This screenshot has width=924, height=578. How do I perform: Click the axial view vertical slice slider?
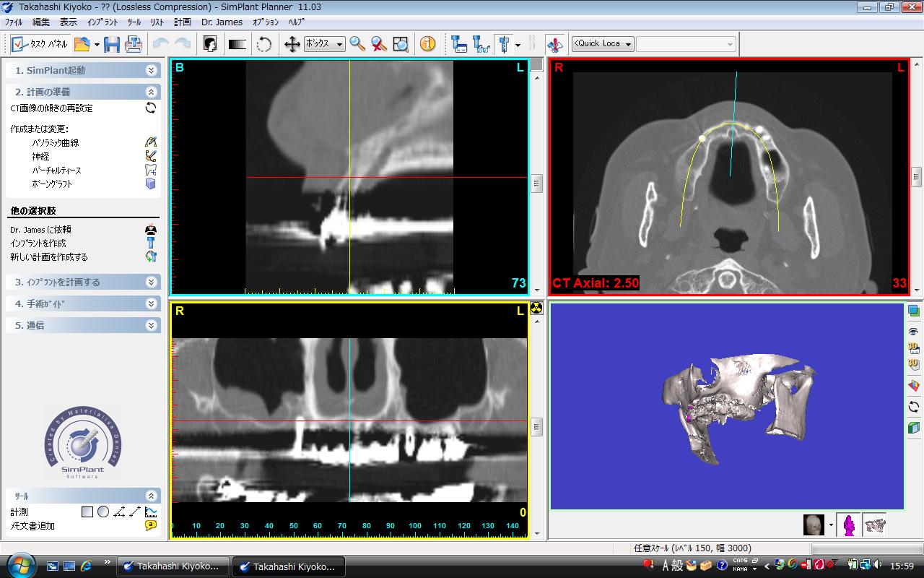916,176
